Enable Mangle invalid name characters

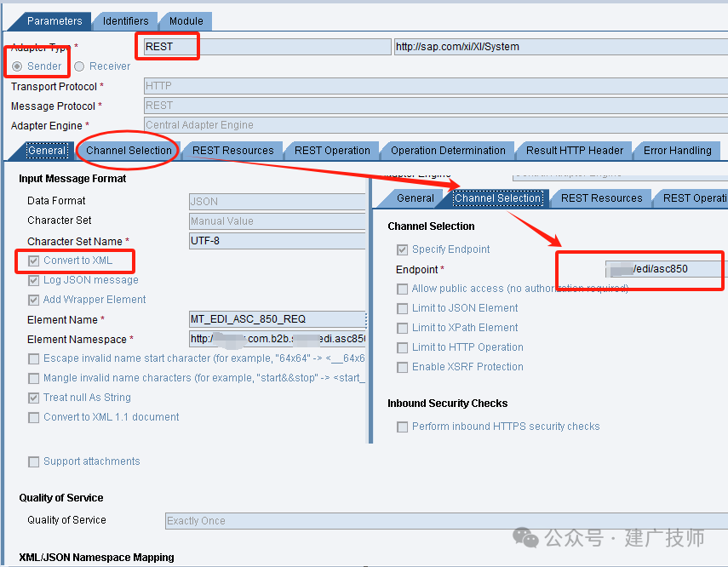coord(33,379)
